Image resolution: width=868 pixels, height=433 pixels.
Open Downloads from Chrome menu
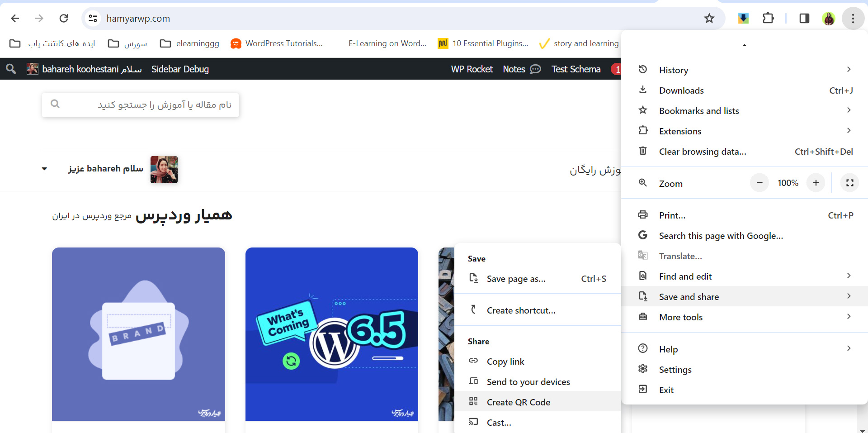tap(745, 90)
